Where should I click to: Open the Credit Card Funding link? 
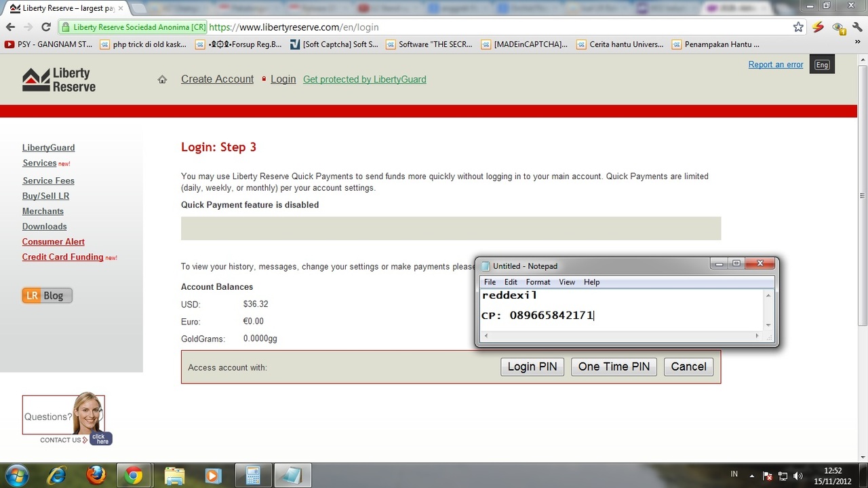tap(62, 257)
